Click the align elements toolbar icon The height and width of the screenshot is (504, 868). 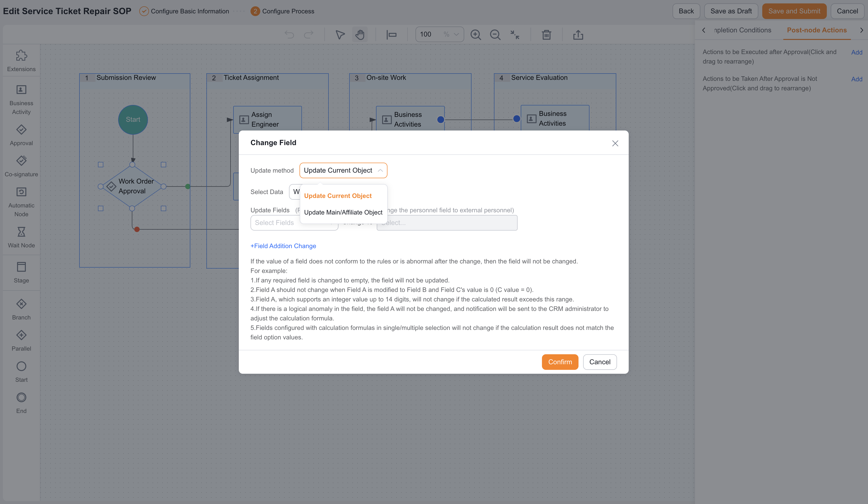pos(391,34)
